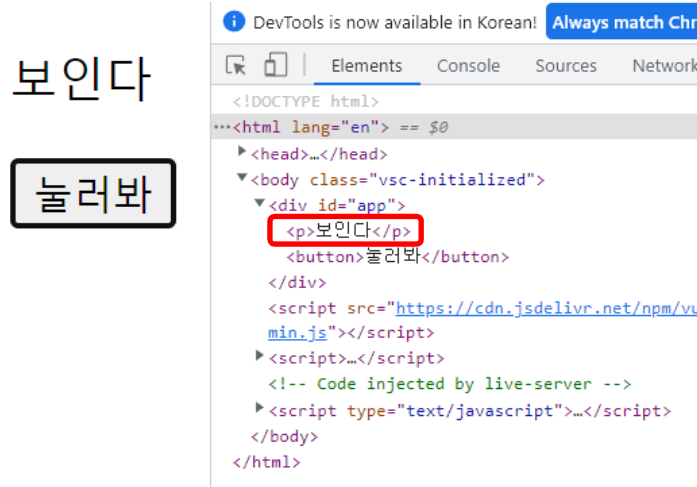Click the 눌러봐 button on the page

93,193
